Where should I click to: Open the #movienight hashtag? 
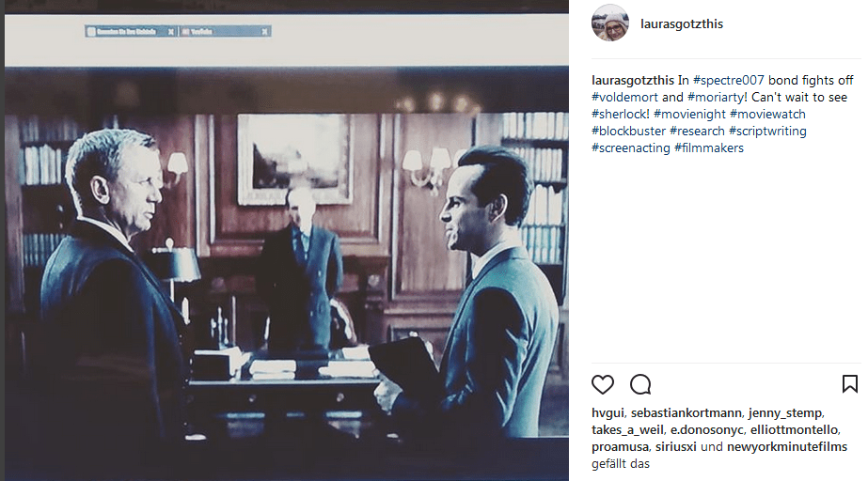689,115
